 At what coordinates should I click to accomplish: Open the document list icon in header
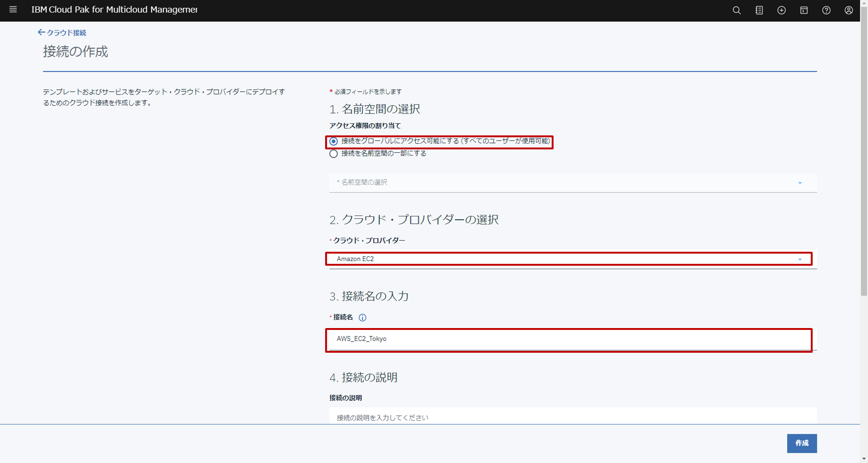[759, 10]
